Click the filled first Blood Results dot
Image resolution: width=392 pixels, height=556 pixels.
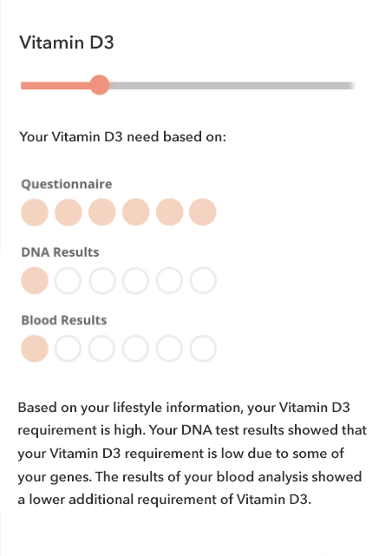[35, 349]
